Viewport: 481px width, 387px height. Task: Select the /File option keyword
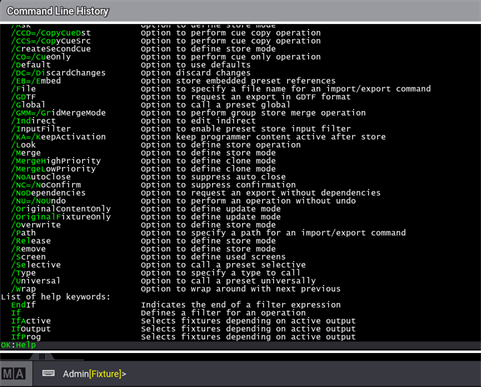(23, 89)
